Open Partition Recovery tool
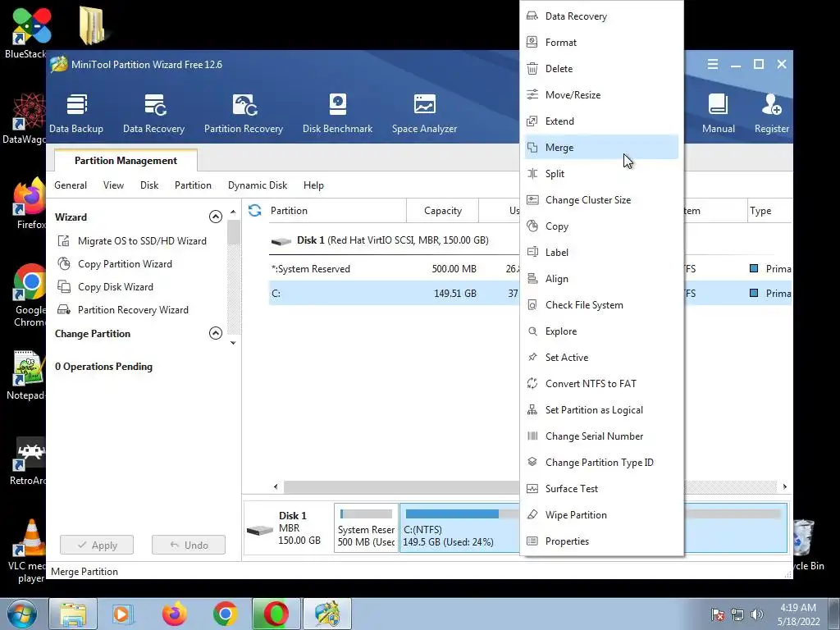This screenshot has width=840, height=630. coord(243,113)
